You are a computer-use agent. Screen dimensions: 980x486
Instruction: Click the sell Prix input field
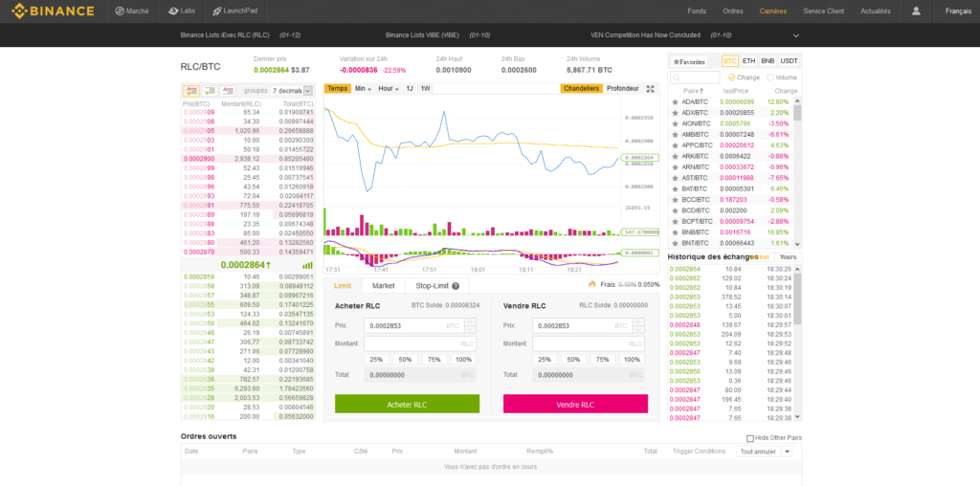[583, 326]
